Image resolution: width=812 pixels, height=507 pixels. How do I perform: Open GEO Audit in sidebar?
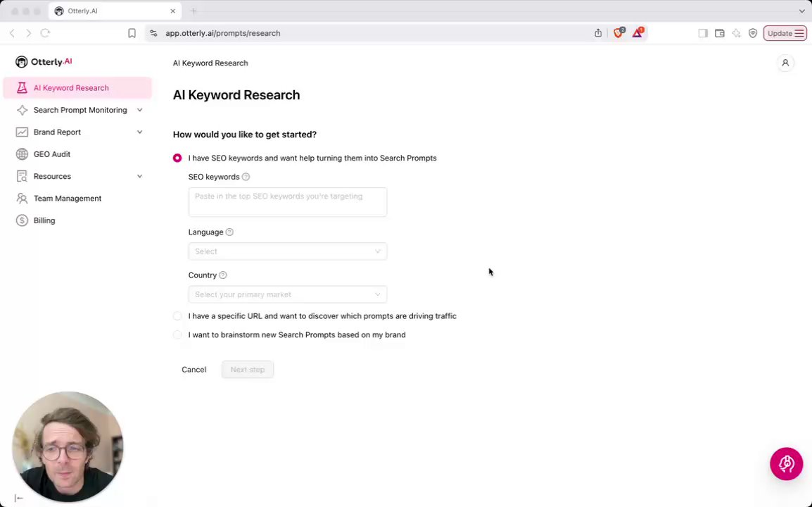(52, 154)
